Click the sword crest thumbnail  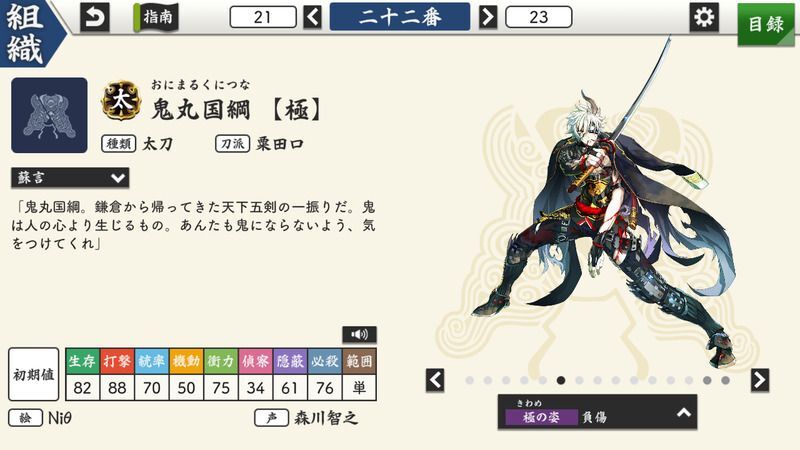click(49, 115)
